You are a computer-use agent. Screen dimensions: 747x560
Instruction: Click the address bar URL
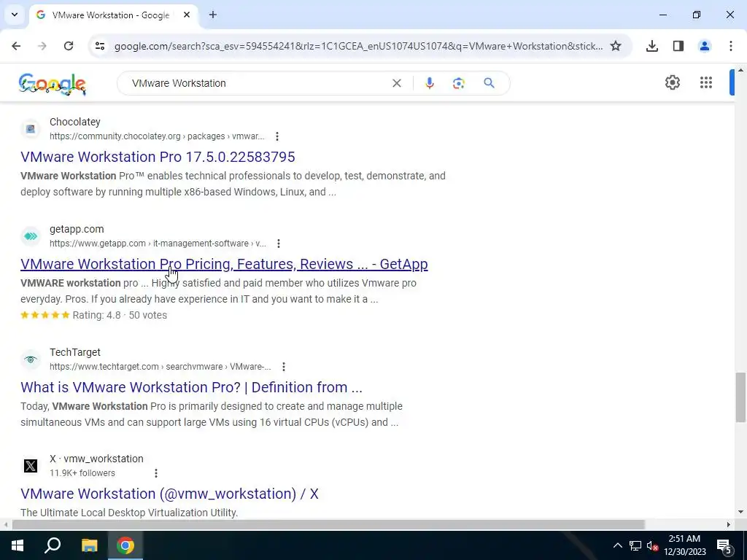click(358, 46)
